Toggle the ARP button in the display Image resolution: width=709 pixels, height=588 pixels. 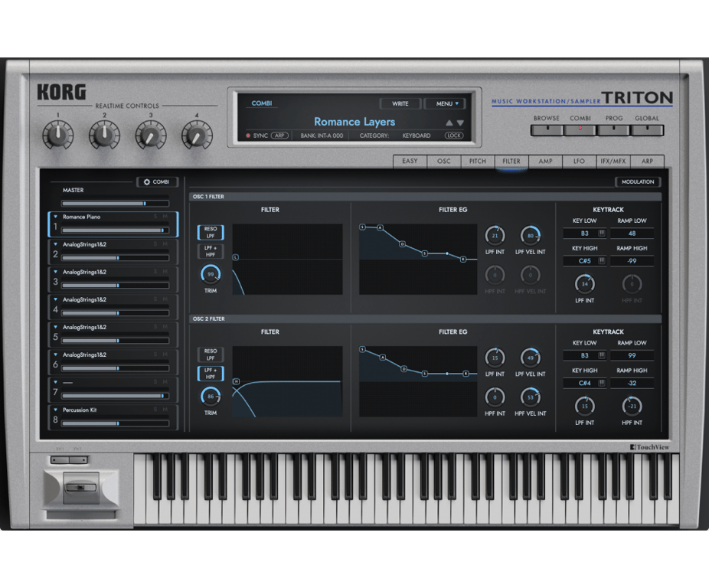(x=279, y=136)
